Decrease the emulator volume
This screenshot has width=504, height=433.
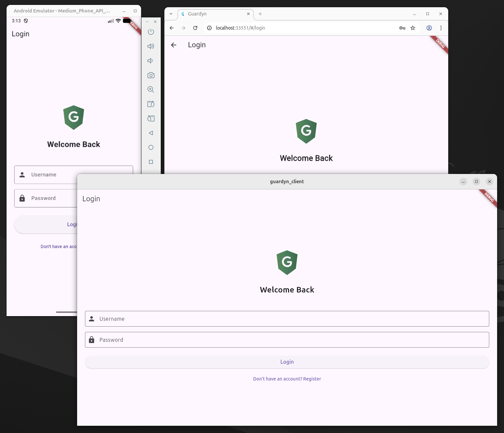(150, 61)
